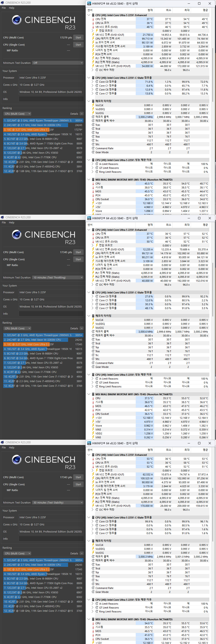Click clock icon of 메모리 클럭 row showing 3,000.6 MHz
The height and width of the screenshot is (644, 216).
(93, 331)
